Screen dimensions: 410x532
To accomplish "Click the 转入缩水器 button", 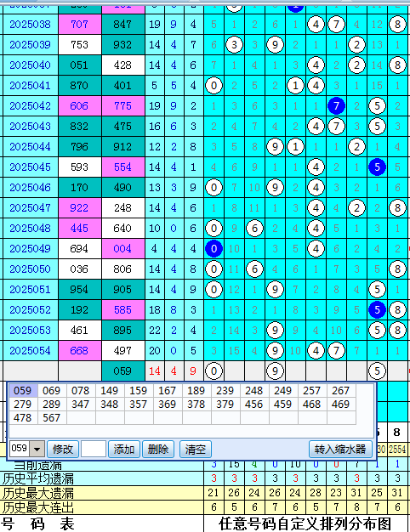I will pos(340,450).
